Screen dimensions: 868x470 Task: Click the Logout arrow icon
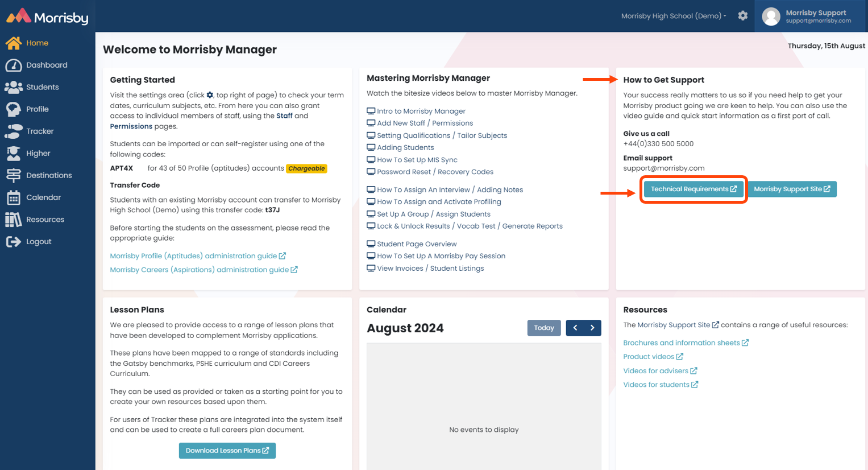[14, 242]
